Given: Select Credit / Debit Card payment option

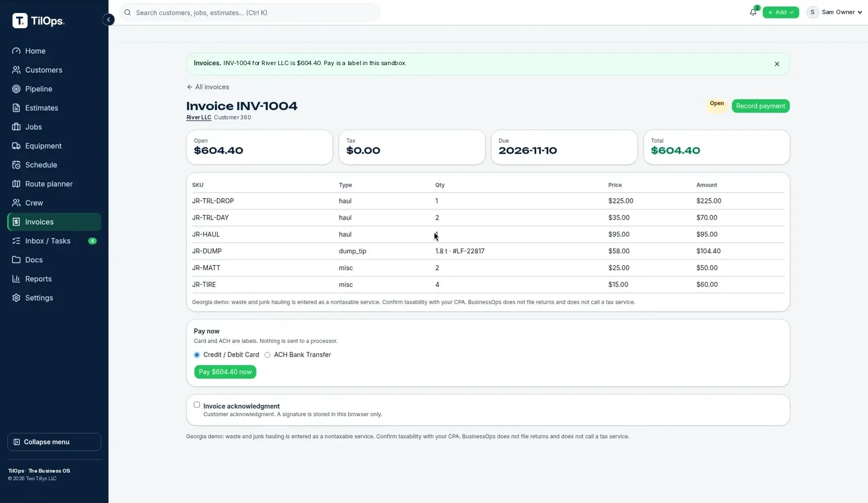Looking at the screenshot, I should (197, 355).
